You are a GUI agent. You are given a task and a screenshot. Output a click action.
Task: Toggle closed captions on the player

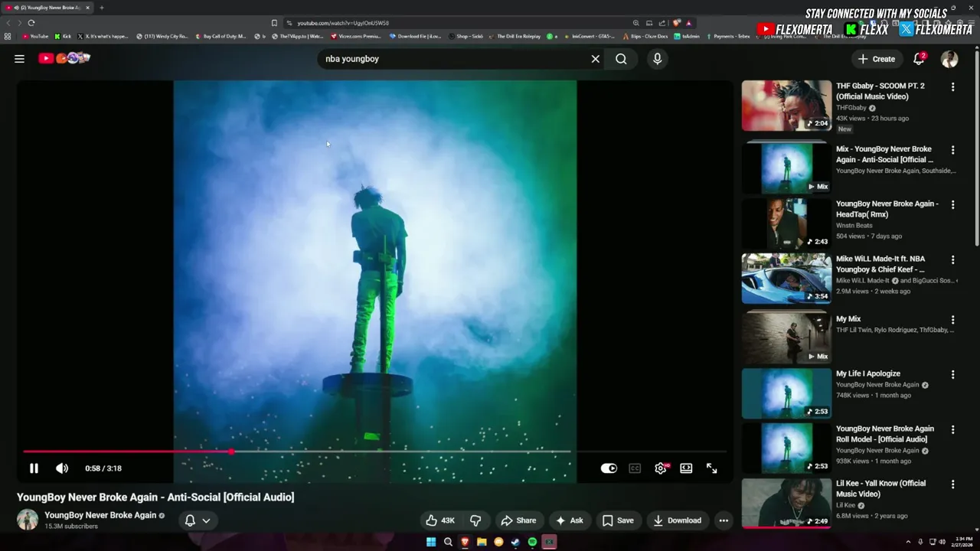635,468
